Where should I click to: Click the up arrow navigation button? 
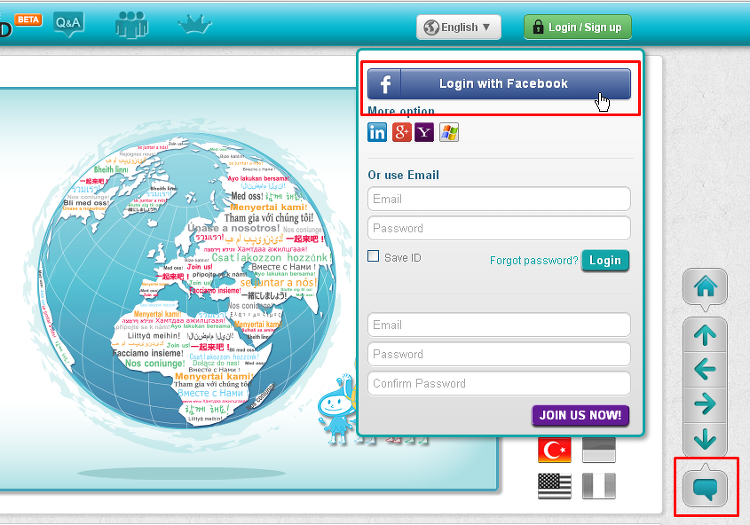click(705, 335)
